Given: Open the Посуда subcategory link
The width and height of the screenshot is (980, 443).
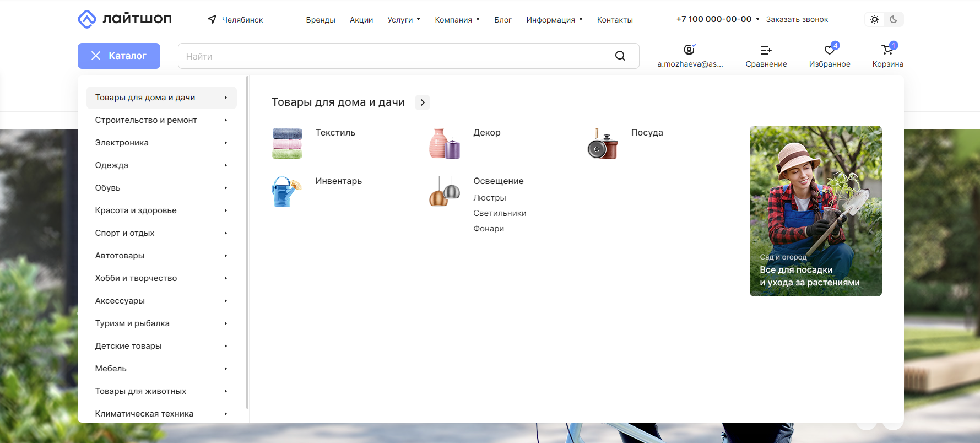Looking at the screenshot, I should tap(647, 133).
